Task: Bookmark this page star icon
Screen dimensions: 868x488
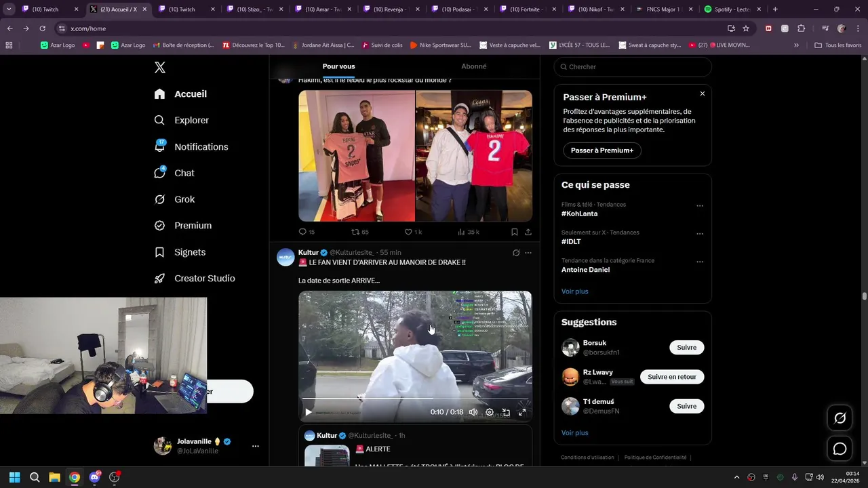Action: tap(746, 28)
